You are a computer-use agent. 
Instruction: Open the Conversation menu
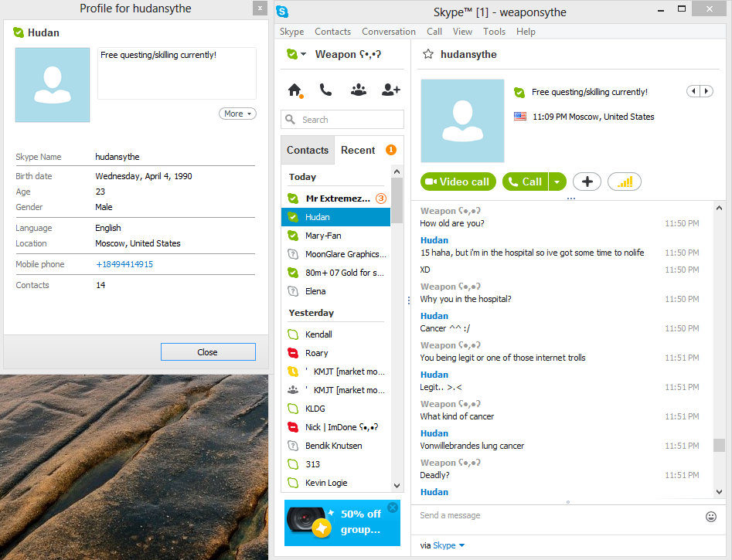tap(388, 31)
